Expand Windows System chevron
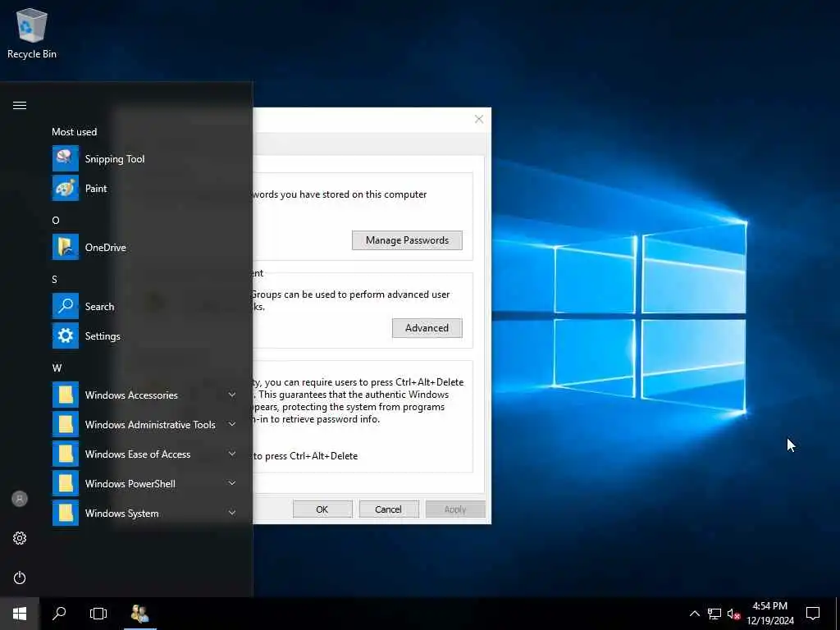The height and width of the screenshot is (630, 840). click(x=232, y=513)
